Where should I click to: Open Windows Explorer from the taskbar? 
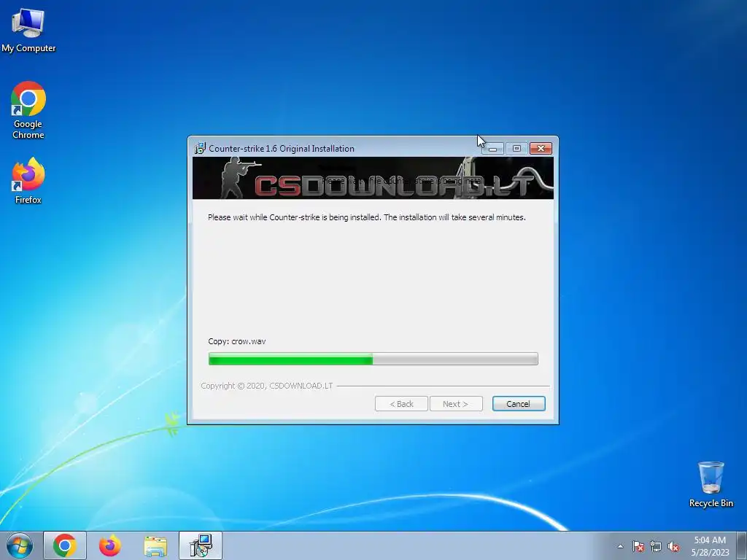click(x=155, y=545)
